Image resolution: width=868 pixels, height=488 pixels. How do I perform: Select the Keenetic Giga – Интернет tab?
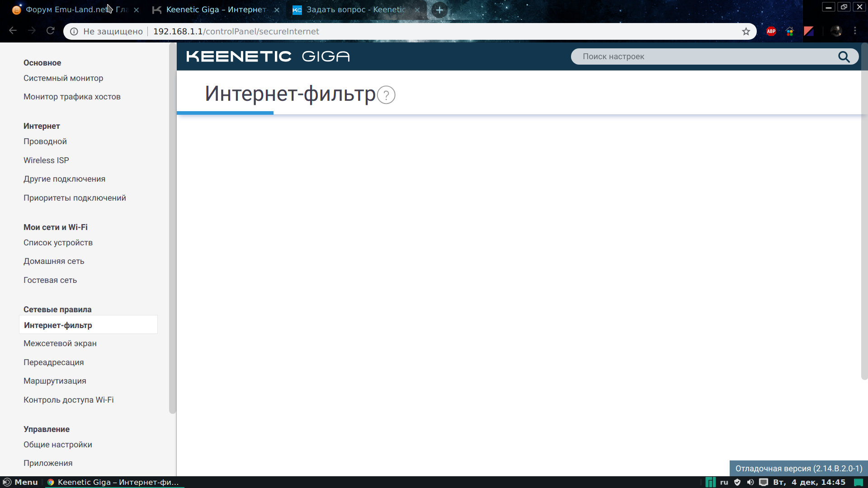pyautogui.click(x=215, y=9)
